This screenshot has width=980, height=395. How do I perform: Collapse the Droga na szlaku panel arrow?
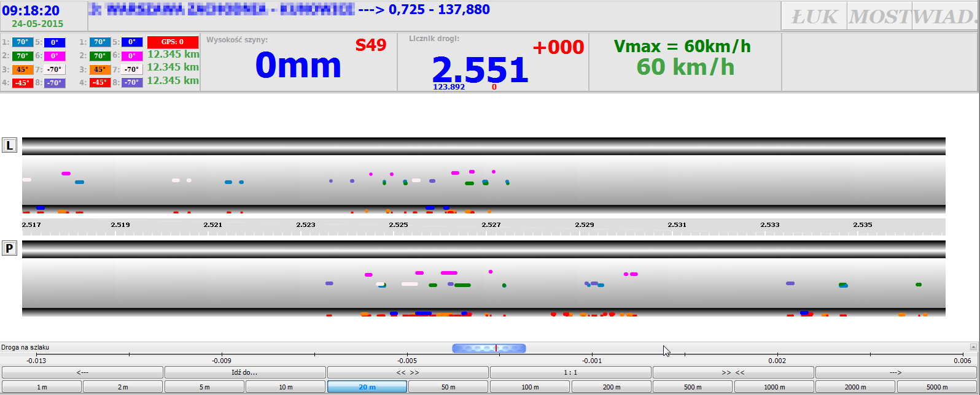(973, 347)
